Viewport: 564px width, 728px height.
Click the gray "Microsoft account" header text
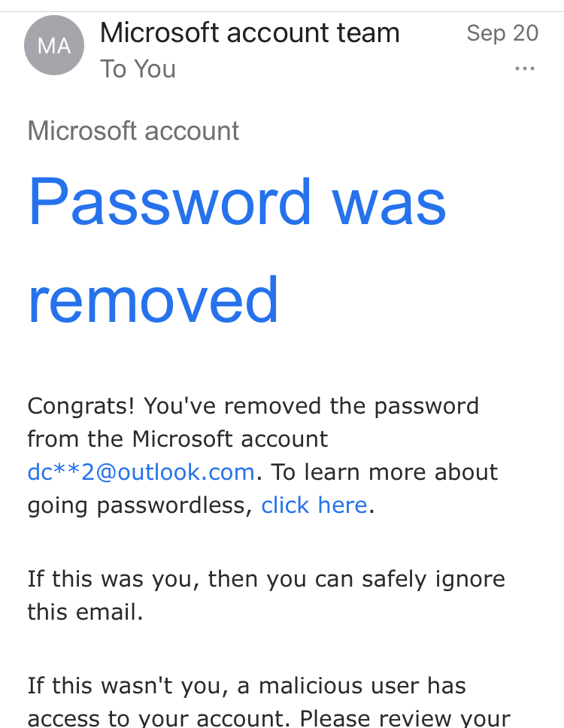[133, 131]
